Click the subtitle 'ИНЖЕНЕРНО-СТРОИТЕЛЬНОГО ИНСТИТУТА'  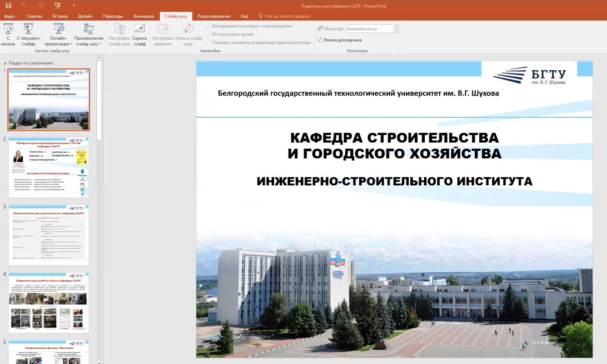394,181
